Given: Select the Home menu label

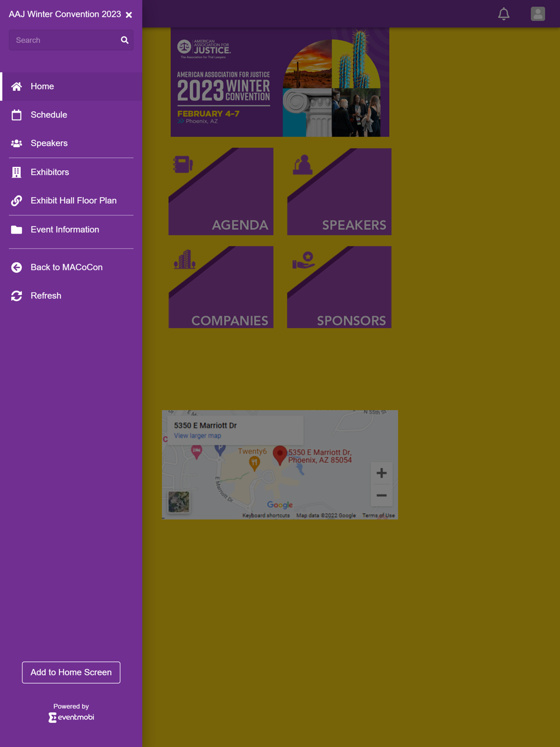Looking at the screenshot, I should (43, 86).
